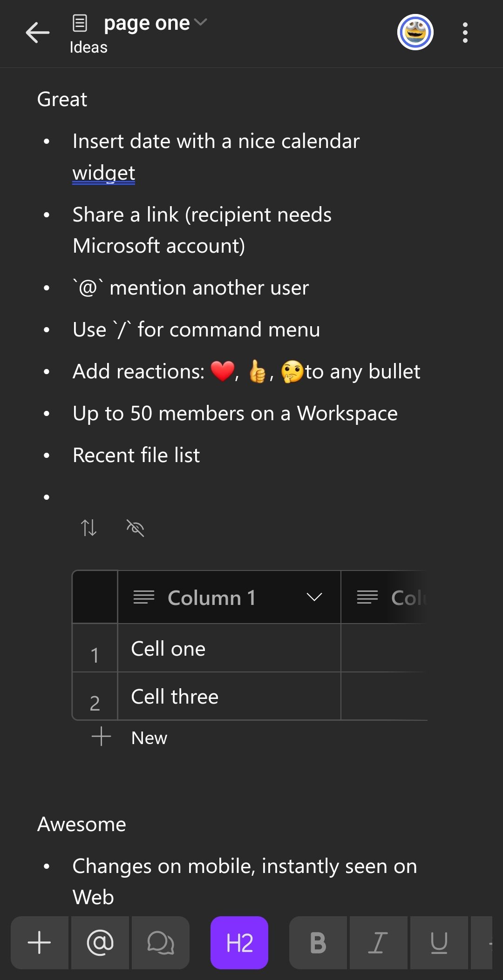Open the Column 1 header dropdown arrow
Image resolution: width=503 pixels, height=980 pixels.
[x=314, y=597]
